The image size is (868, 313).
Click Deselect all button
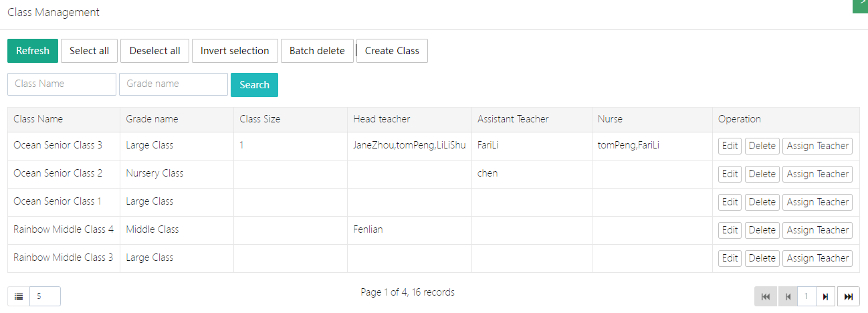tap(154, 51)
